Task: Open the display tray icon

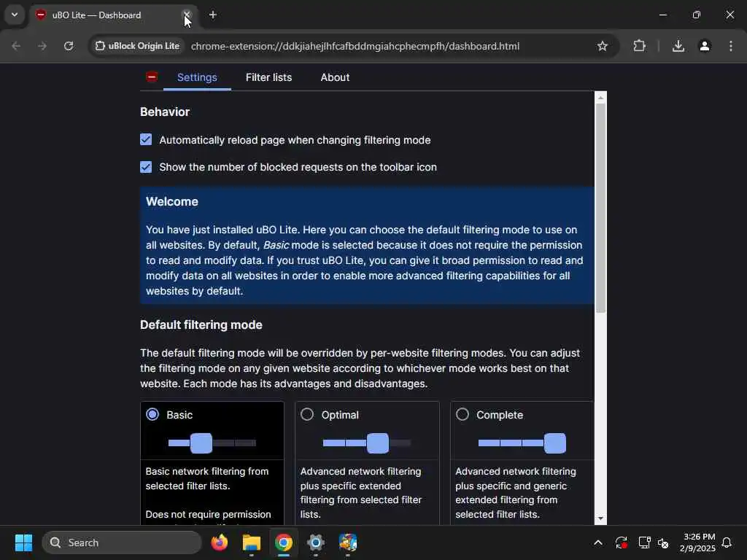Action: 644,542
